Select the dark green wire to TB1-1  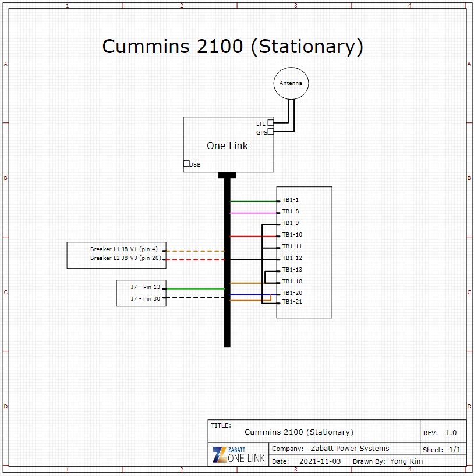click(x=254, y=201)
